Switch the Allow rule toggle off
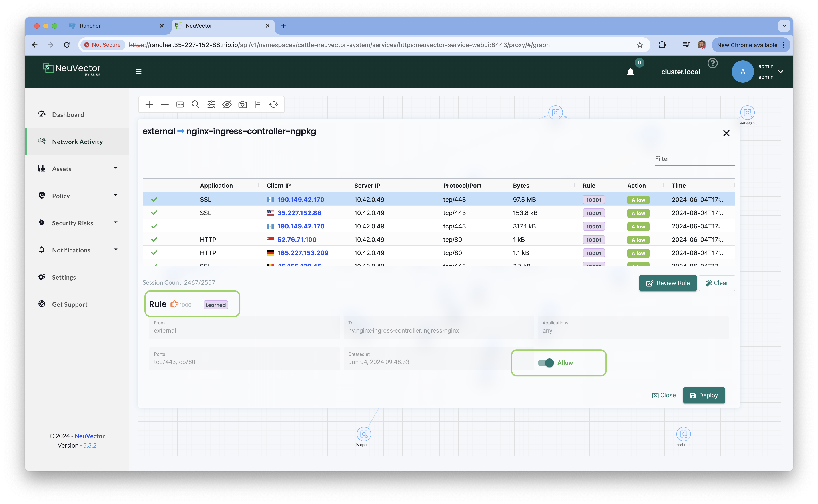Screen dimensions: 818x504 [546, 363]
